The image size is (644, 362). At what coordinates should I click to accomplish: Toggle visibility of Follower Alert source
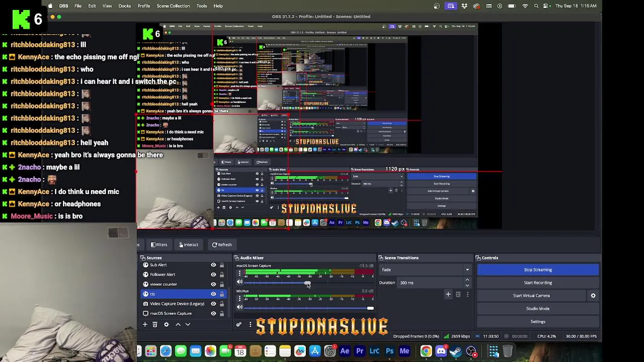[213, 275]
